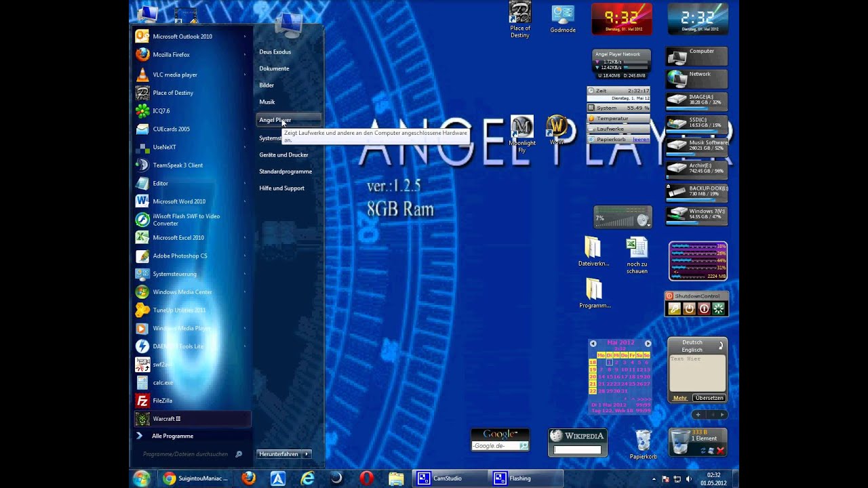Image resolution: width=868 pixels, height=488 pixels.
Task: Launch Mozilla Firefox from Start menu
Action: [x=193, y=55]
